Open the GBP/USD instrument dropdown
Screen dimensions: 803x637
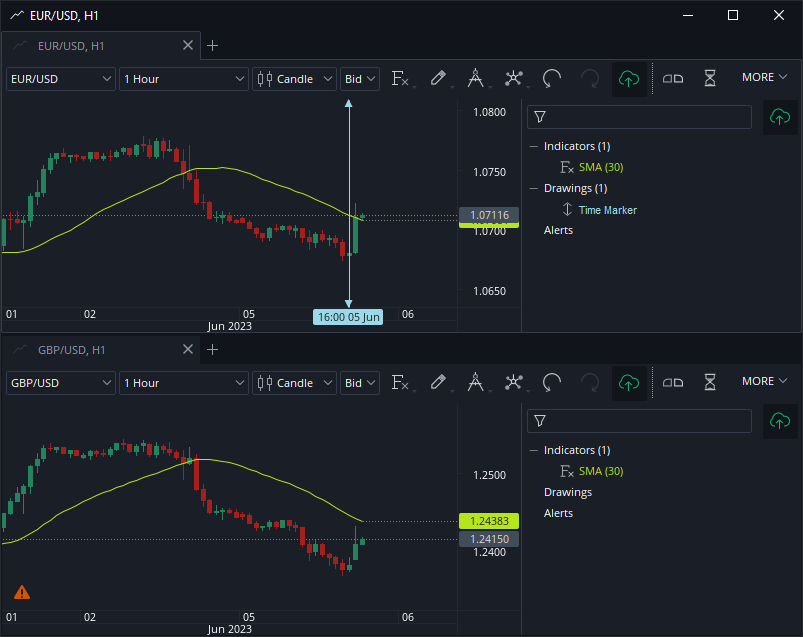click(x=60, y=383)
